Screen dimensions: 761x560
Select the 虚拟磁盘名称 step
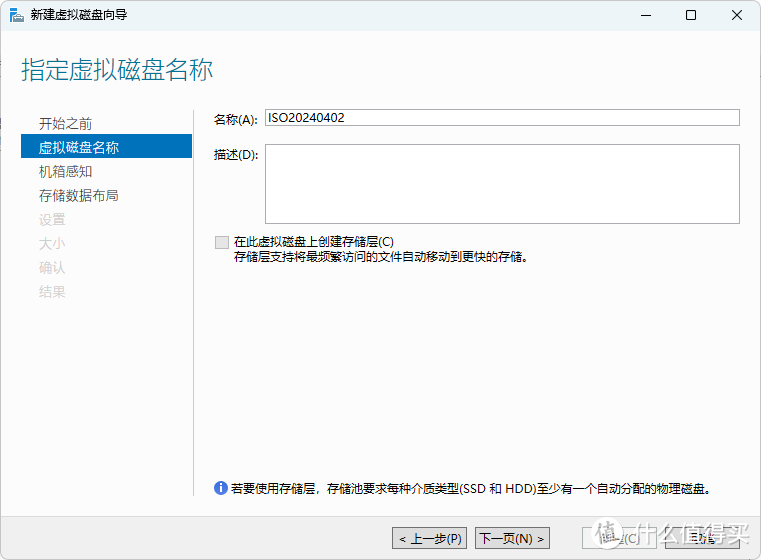tap(106, 147)
